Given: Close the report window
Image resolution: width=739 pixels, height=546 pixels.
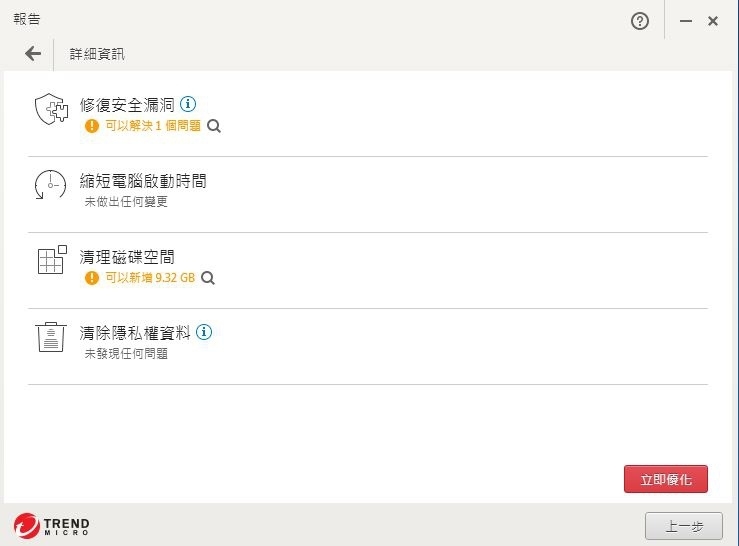Looking at the screenshot, I should pos(713,21).
